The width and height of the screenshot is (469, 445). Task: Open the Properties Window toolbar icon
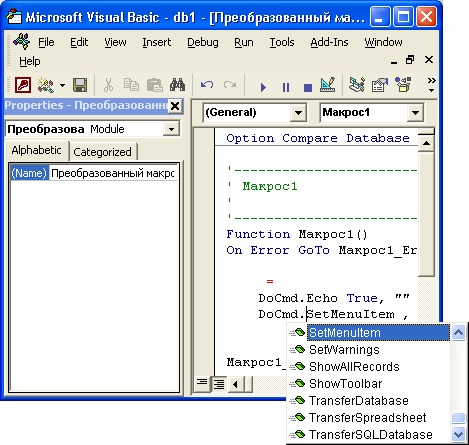point(380,85)
